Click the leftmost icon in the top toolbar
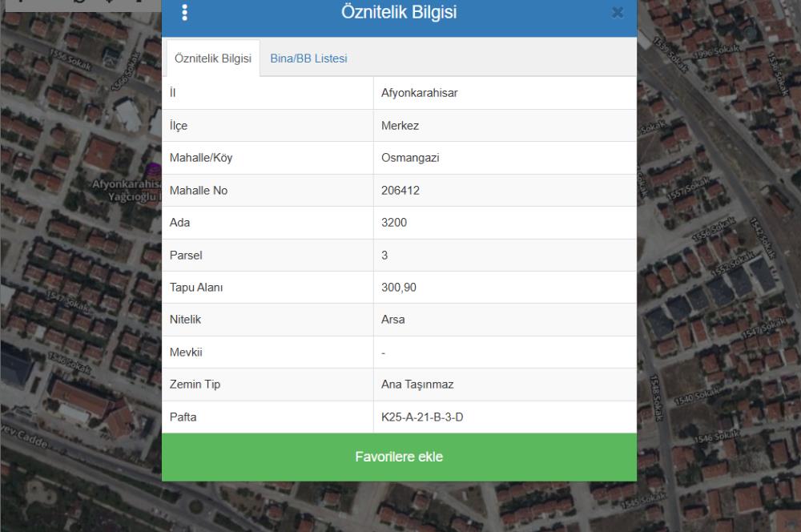The height and width of the screenshot is (532, 801). point(20,4)
